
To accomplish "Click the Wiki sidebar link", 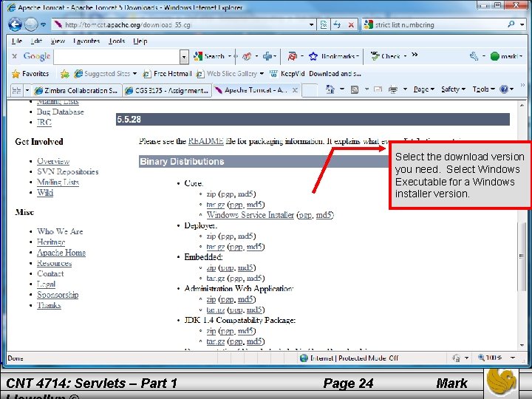I will pos(45,193).
